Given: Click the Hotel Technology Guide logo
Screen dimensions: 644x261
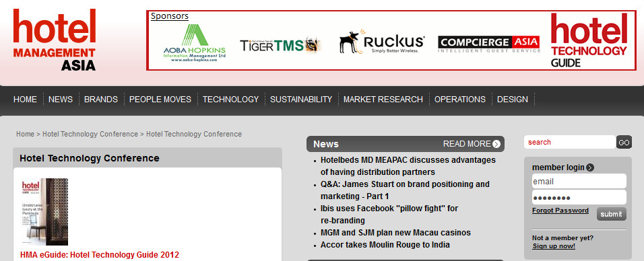Looking at the screenshot, I should [589, 40].
